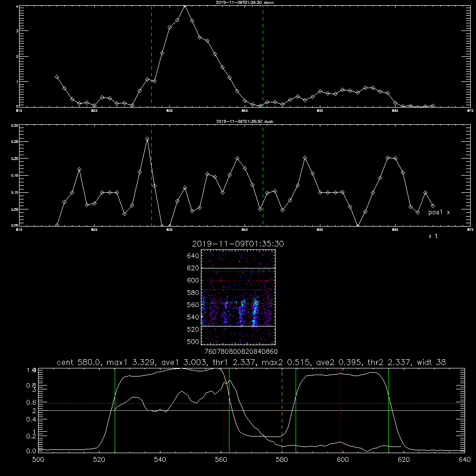Click the "2019-11-09T01:35:30 dusk" plot title
476x476 pixels.
coord(245,121)
